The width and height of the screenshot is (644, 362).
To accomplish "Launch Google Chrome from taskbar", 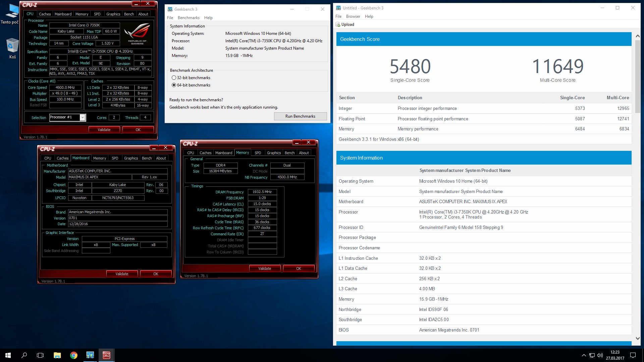I will click(73, 355).
